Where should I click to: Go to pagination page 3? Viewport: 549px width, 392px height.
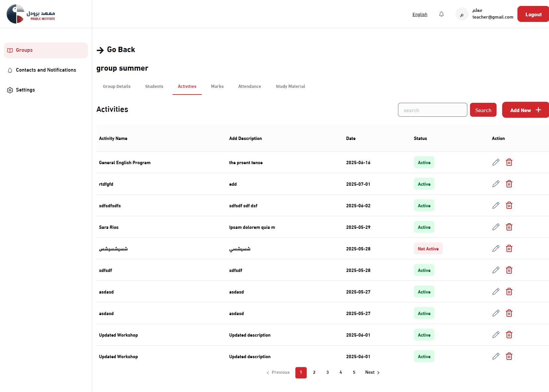(327, 372)
